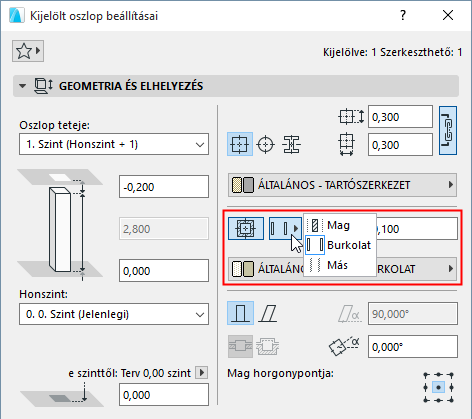
Task: Click the Archicad logo in title bar
Action: click(x=17, y=16)
